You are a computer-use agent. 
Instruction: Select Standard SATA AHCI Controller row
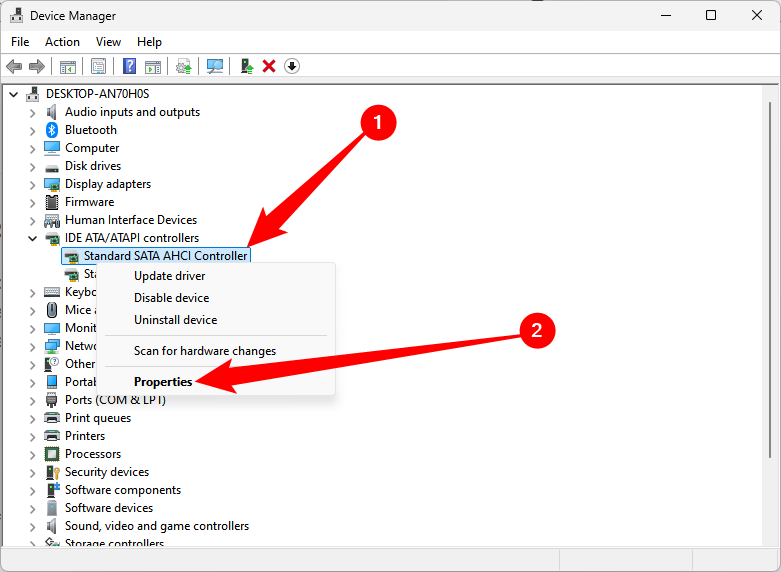[x=156, y=256]
